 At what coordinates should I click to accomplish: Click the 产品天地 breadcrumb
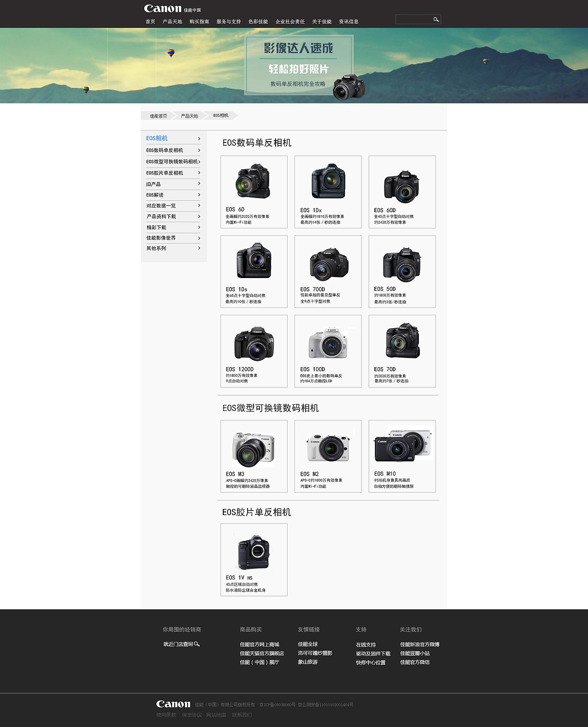click(x=189, y=116)
